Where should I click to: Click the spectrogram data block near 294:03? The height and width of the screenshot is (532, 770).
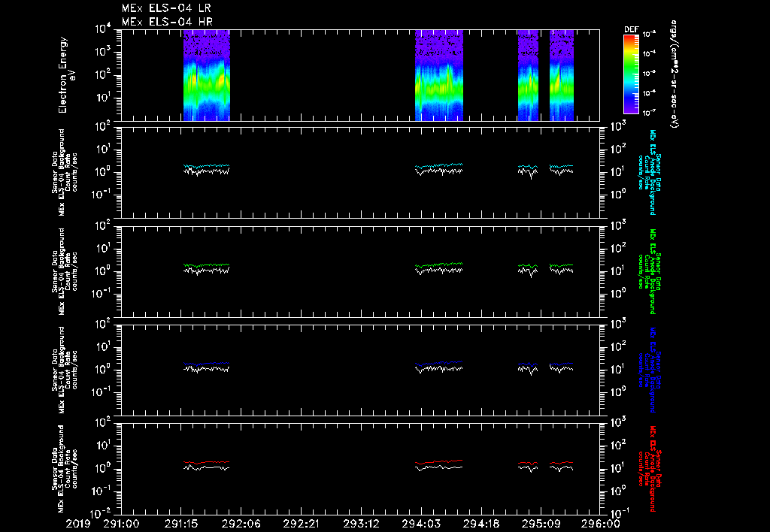tap(439, 75)
